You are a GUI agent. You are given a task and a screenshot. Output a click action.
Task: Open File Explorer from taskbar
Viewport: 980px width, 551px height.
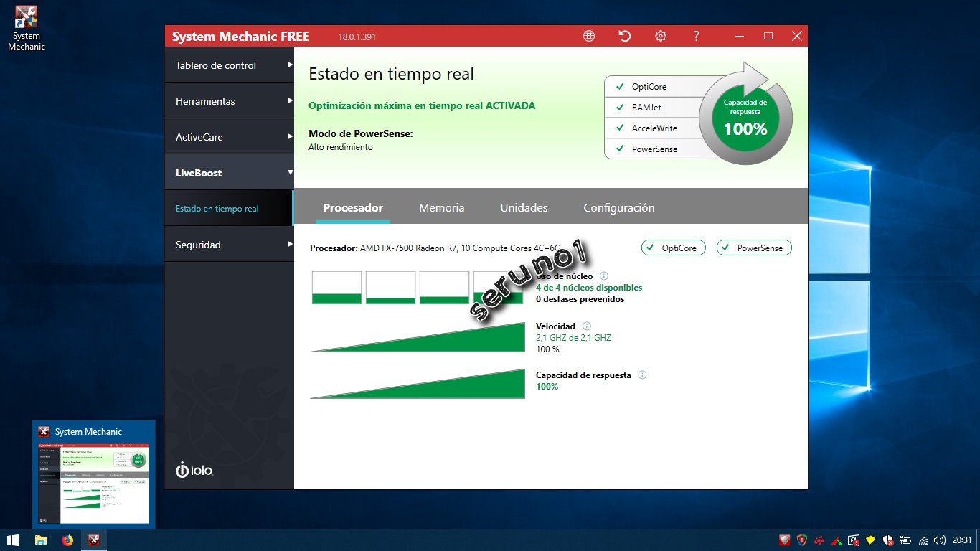click(41, 540)
